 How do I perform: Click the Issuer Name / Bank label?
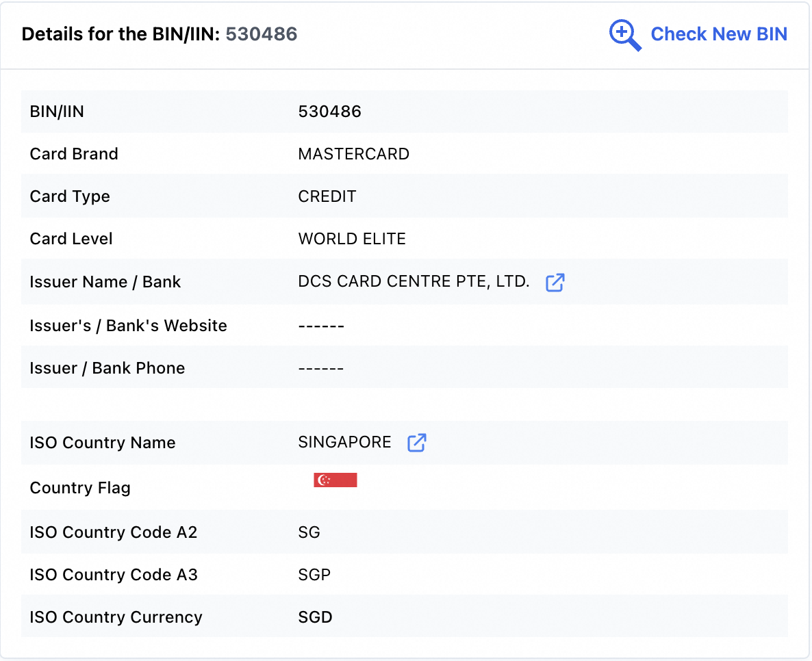105,282
